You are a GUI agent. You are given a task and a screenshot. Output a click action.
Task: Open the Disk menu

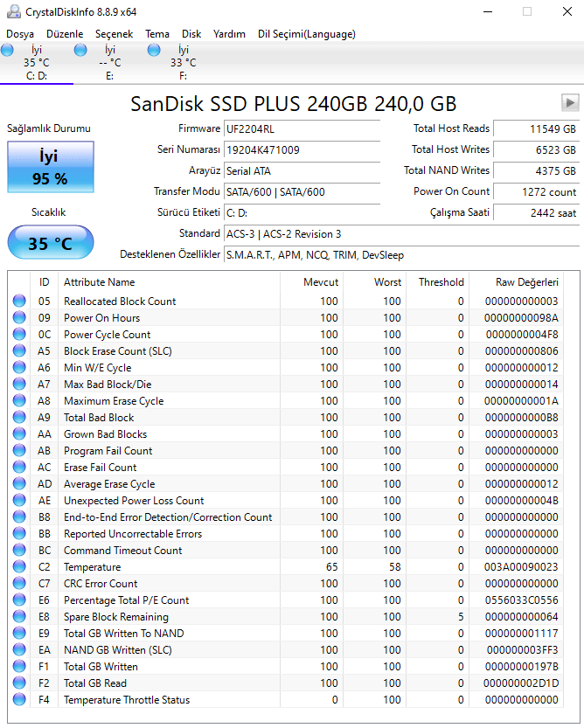191,34
